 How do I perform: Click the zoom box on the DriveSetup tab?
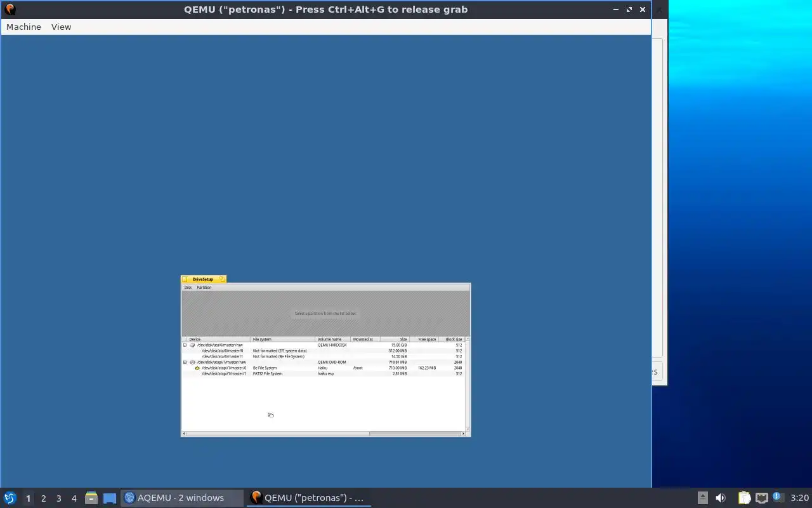[222, 279]
